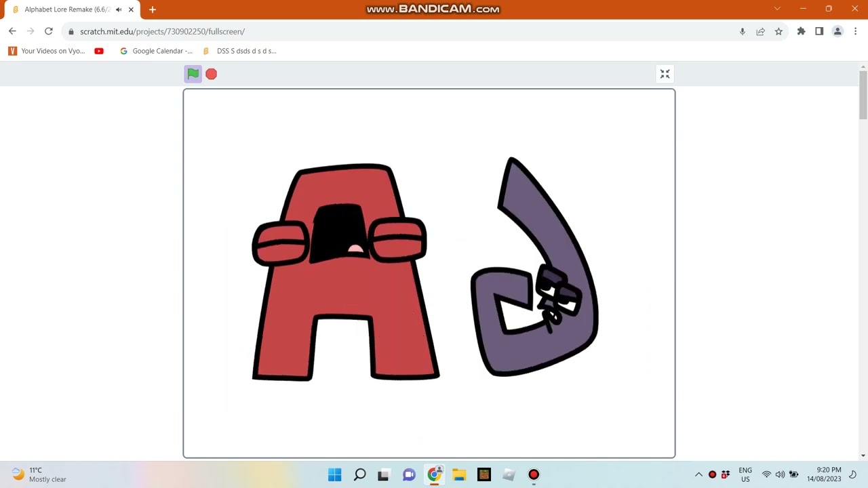The width and height of the screenshot is (868, 488).
Task: Open the Windows Start menu
Action: pos(335,474)
